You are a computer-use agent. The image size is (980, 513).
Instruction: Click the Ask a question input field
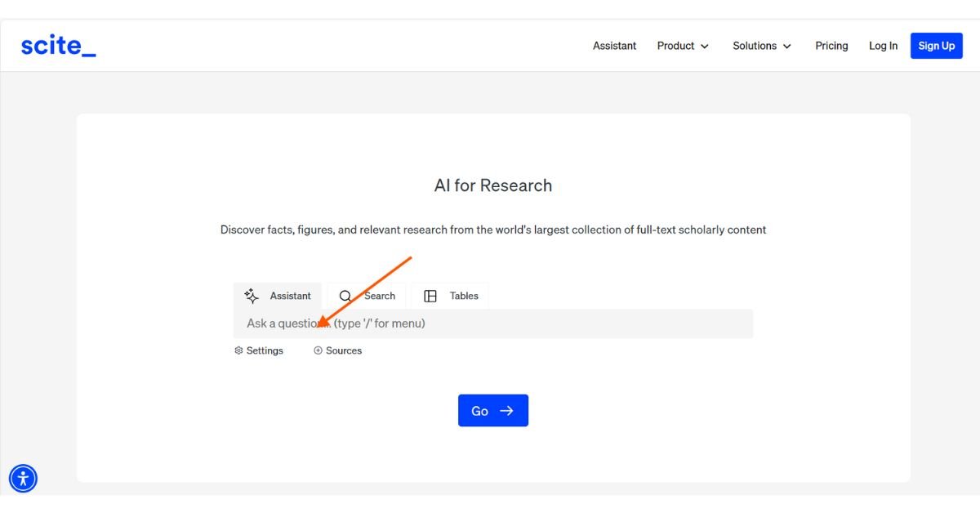(x=490, y=323)
